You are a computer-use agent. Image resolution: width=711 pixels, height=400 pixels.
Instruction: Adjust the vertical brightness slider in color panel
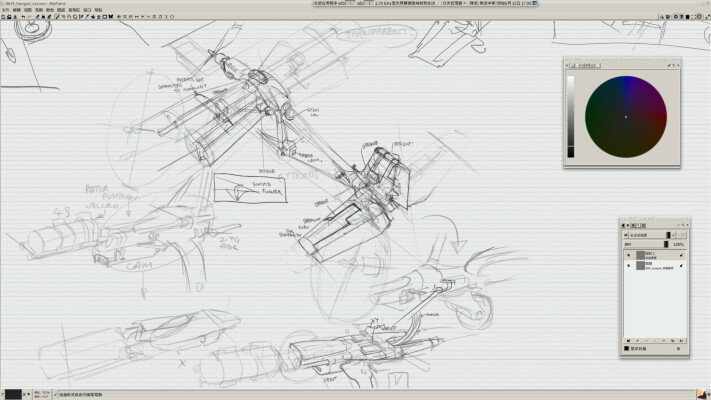(570, 117)
